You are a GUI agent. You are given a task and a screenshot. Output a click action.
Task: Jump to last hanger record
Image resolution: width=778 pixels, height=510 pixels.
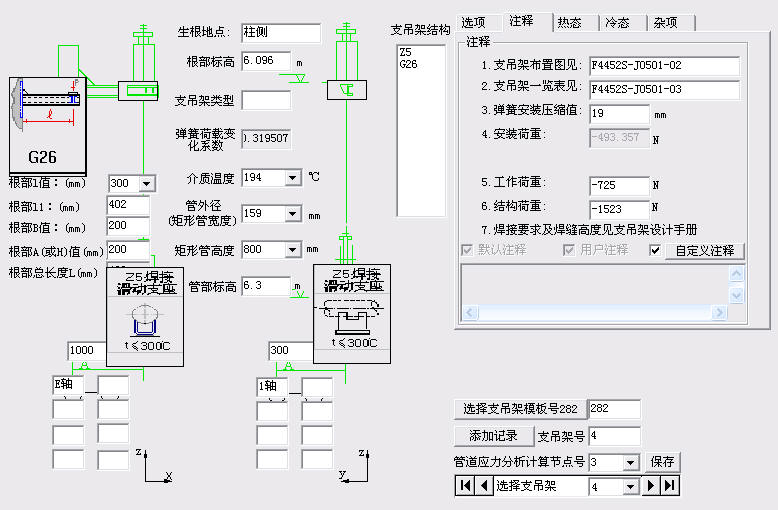coord(670,486)
